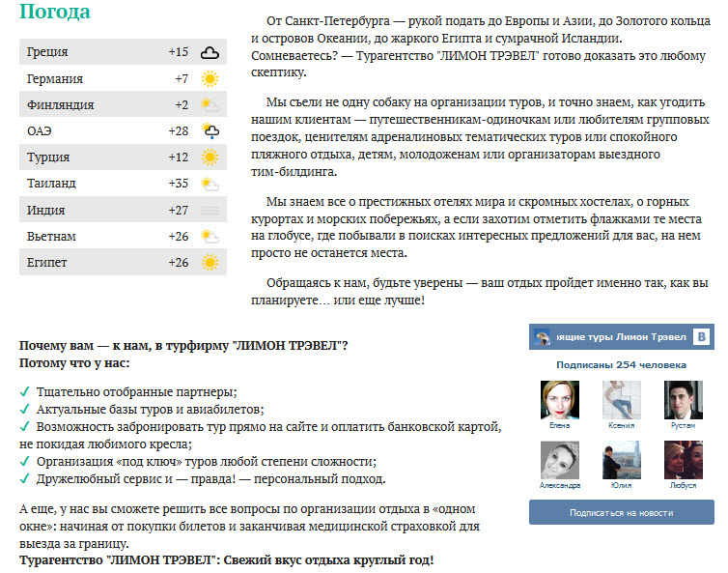Screen dimensions: 728x573
Task: Click the partly cloudy icon for Вьетнам
Action: pyautogui.click(x=210, y=237)
